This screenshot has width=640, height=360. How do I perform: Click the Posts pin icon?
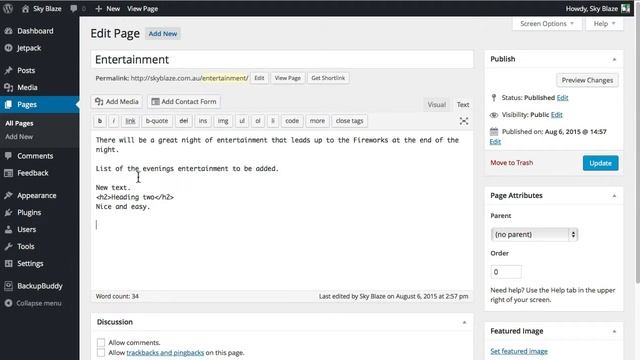point(9,71)
